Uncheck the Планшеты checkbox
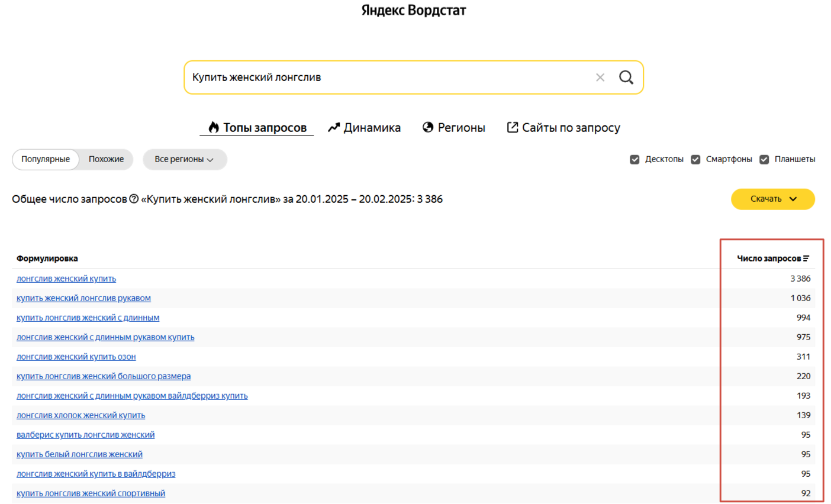Screen dimensions: 831x504 click(764, 160)
